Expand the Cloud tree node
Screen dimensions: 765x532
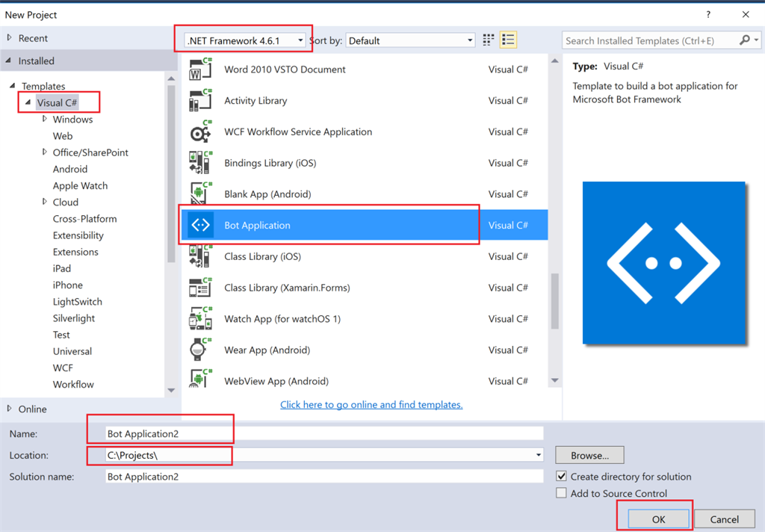pyautogui.click(x=44, y=202)
